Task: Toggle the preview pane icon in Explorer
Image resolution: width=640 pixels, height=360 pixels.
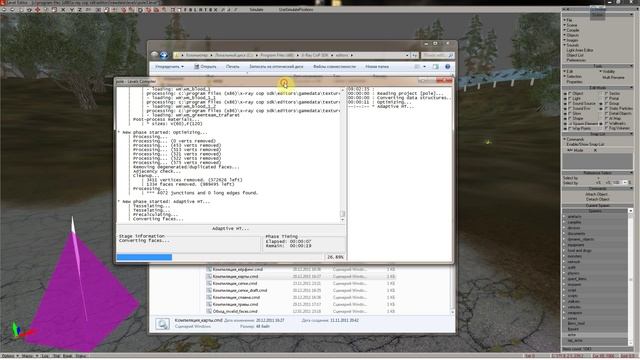Action: point(436,67)
